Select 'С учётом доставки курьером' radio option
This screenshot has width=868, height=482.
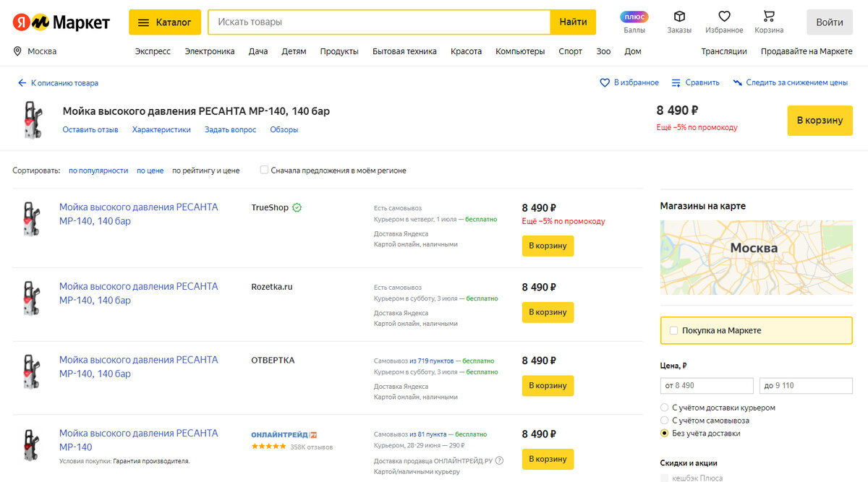pos(665,408)
